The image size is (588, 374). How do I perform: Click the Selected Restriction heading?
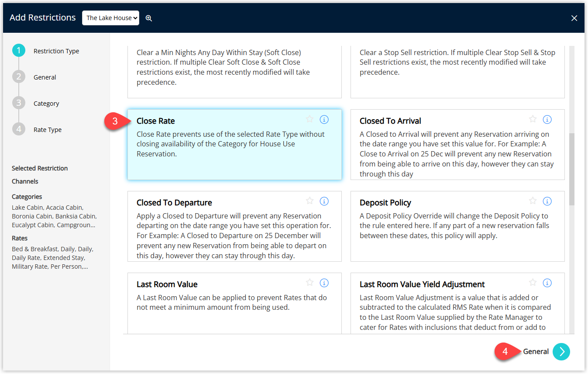point(40,168)
